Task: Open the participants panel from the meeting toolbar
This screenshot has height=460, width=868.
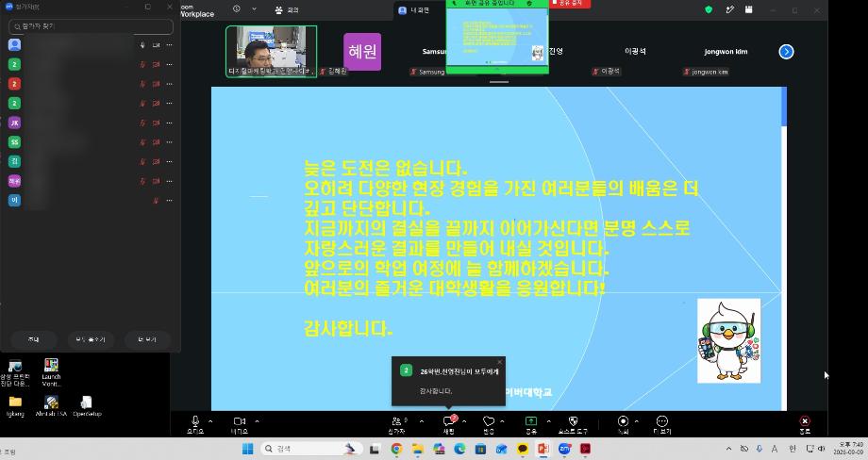Action: click(x=396, y=424)
